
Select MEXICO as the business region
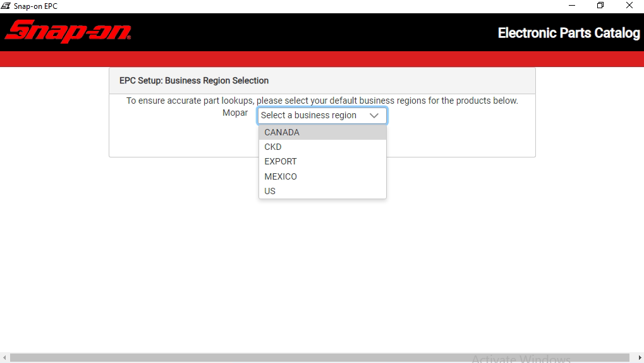click(x=322, y=176)
